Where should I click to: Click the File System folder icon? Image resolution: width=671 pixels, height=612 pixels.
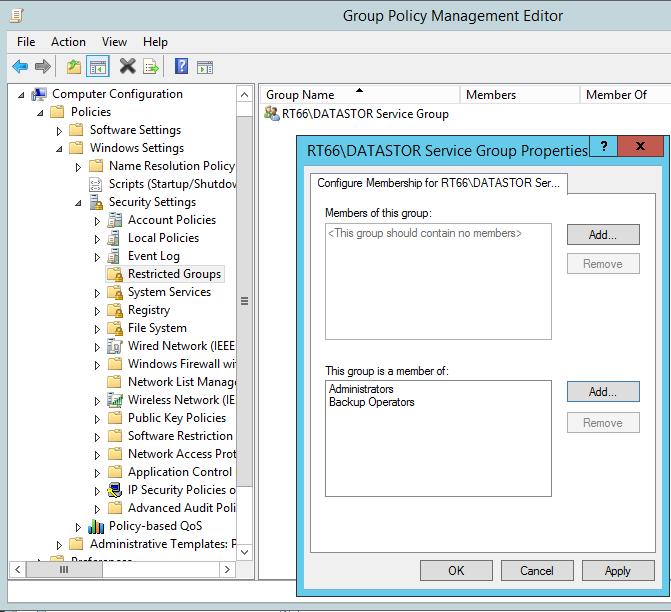click(x=115, y=328)
